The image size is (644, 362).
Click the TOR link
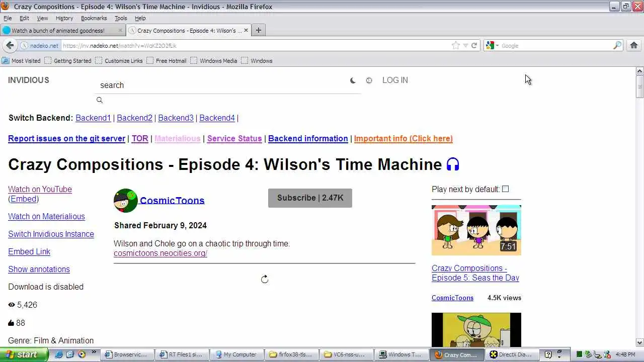tap(140, 138)
